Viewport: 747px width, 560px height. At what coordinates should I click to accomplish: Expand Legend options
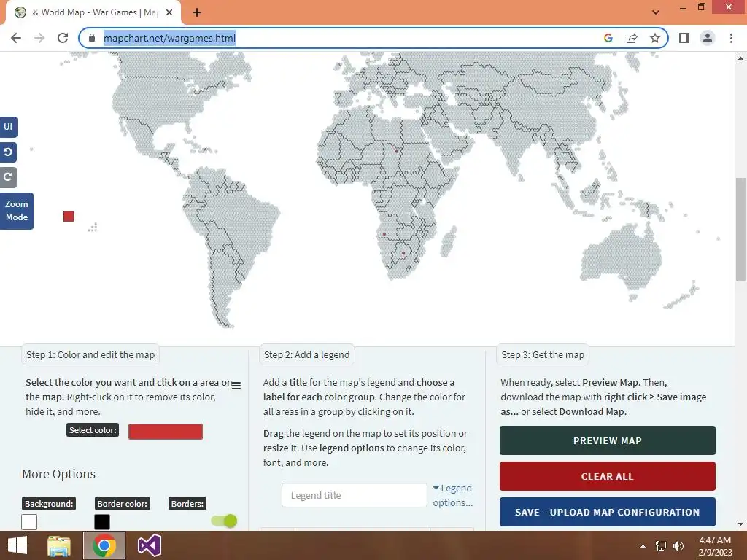tap(452, 495)
